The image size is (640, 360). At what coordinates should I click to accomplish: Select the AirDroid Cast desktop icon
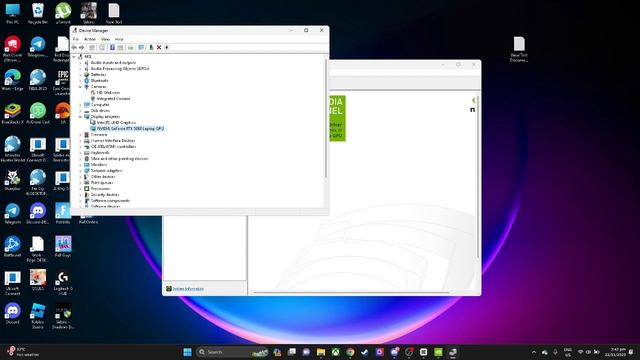pyautogui.click(x=38, y=113)
